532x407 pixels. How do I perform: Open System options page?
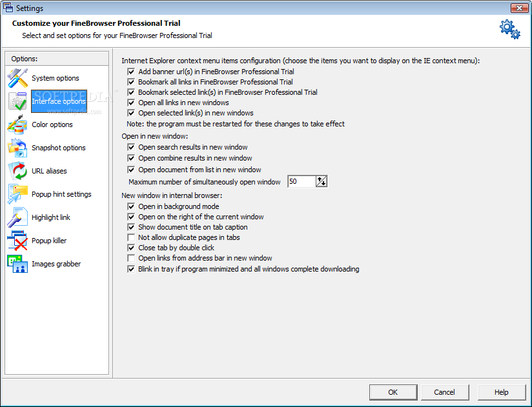coord(56,78)
